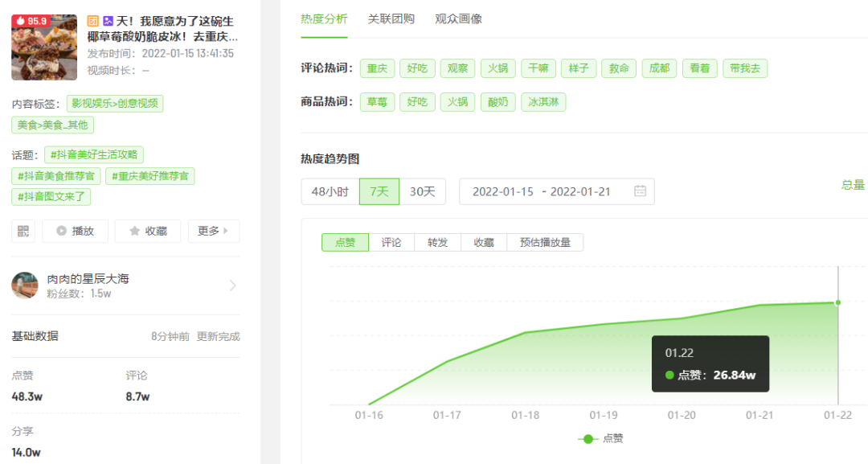Click the QR code icon

pos(23,232)
